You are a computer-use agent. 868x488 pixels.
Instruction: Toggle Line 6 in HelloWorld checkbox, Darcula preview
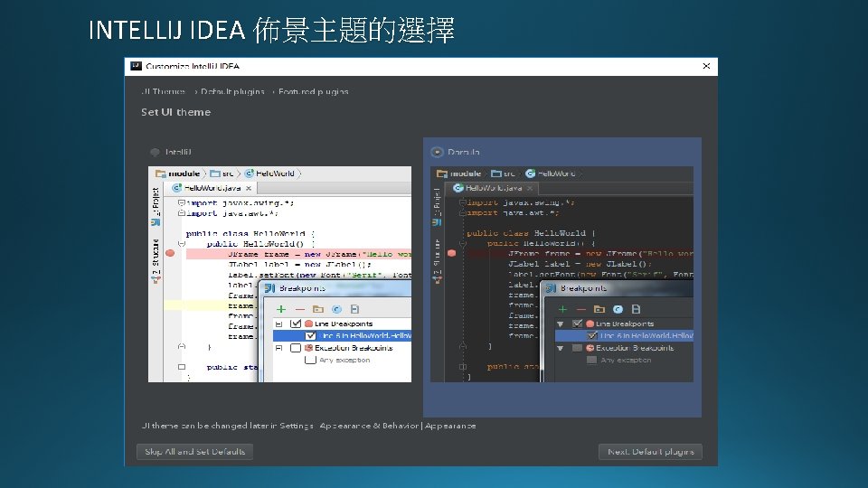point(591,336)
